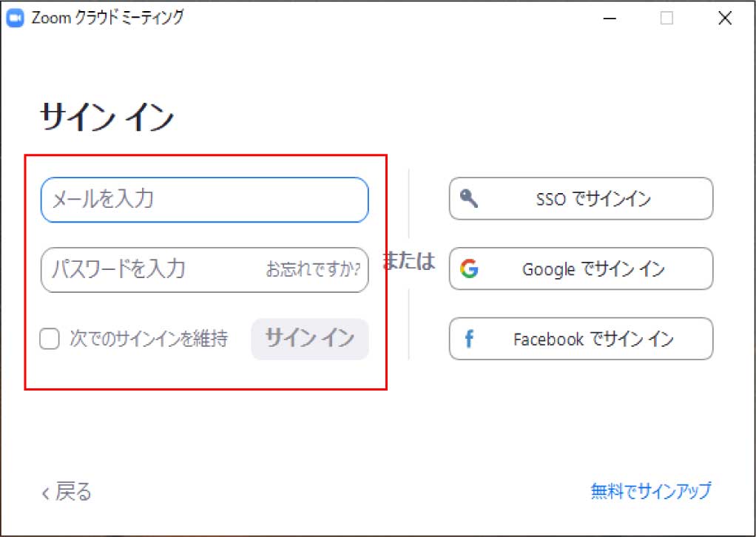Sign in using Google でサイン イン

tap(581, 268)
